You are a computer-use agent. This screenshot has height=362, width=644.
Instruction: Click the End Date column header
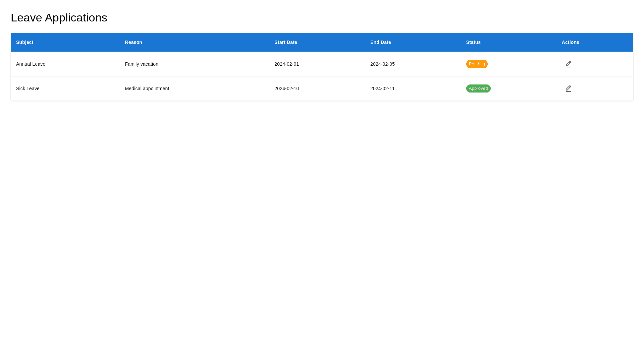point(380,42)
